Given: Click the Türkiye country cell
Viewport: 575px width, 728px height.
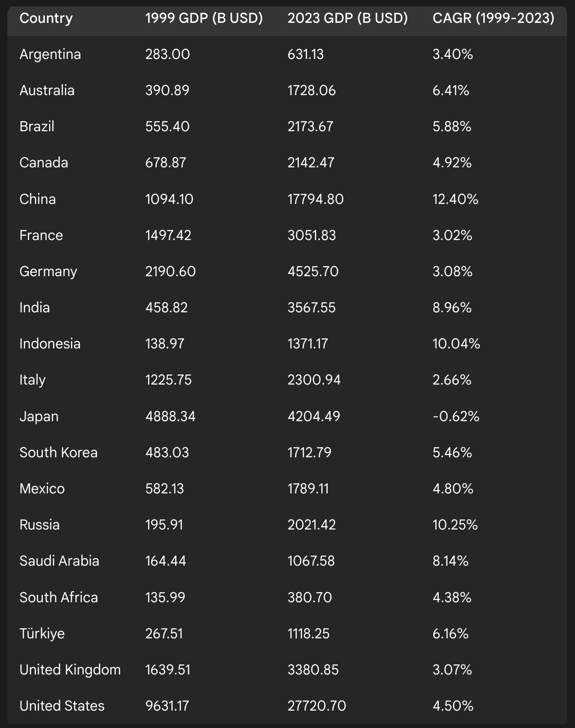Looking at the screenshot, I should pos(42,634).
